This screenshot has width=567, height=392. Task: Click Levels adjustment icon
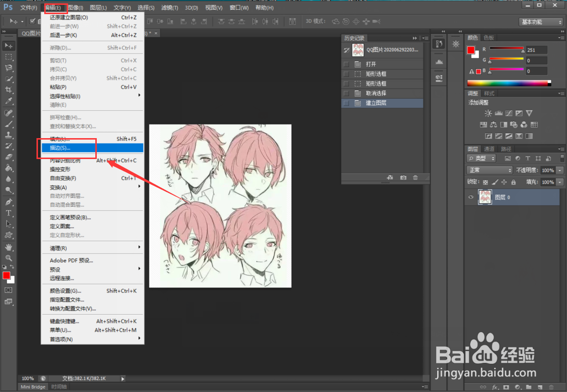coord(498,113)
